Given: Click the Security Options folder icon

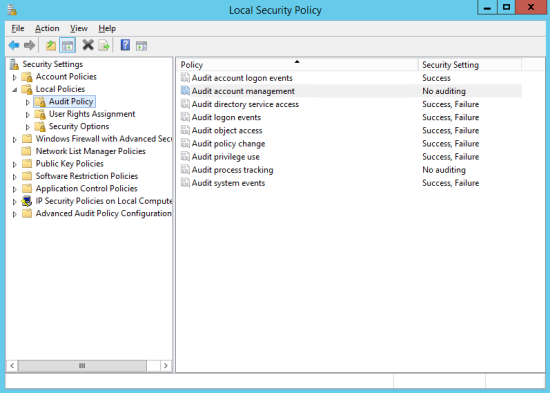Looking at the screenshot, I should 40,126.
